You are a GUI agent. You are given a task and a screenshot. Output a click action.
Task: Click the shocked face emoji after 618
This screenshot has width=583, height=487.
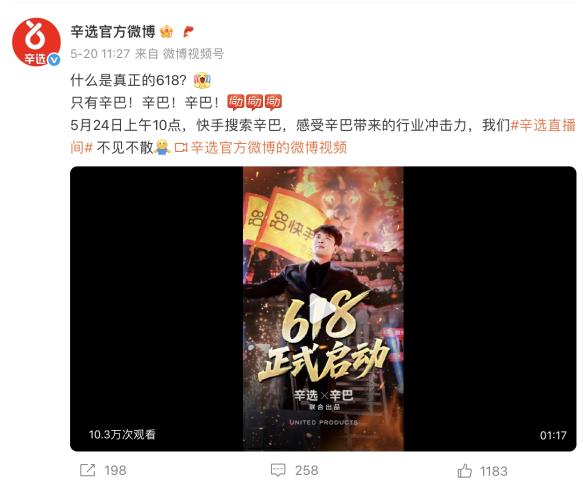tap(202, 80)
